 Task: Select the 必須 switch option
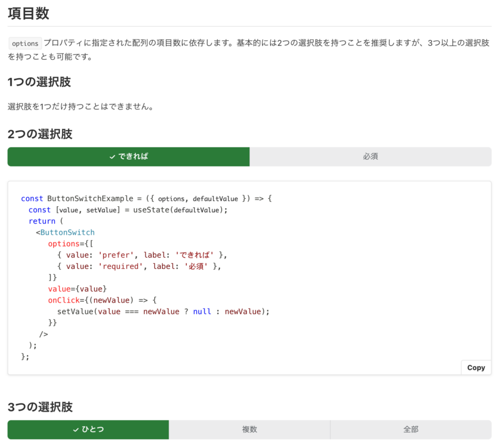pos(372,157)
